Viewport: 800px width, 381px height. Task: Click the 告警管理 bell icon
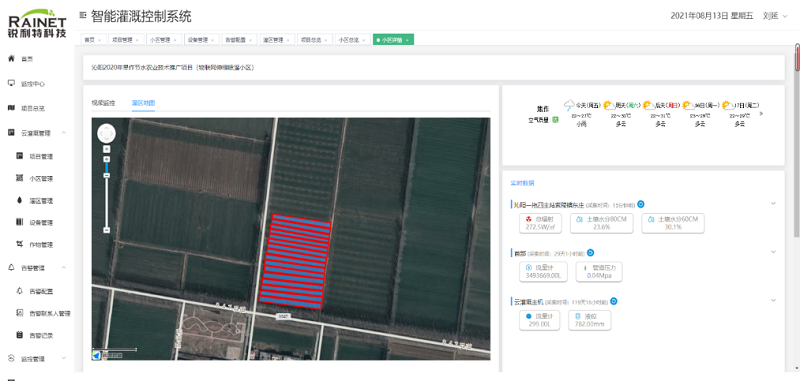tap(11, 267)
